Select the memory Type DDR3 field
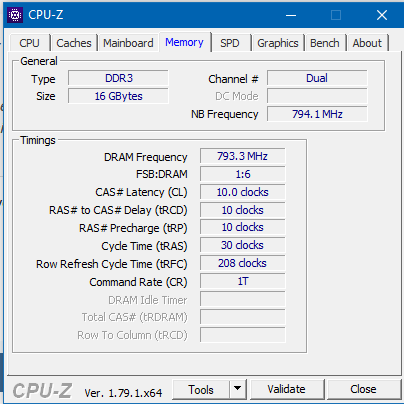Image resolution: width=404 pixels, height=404 pixels. [x=118, y=78]
